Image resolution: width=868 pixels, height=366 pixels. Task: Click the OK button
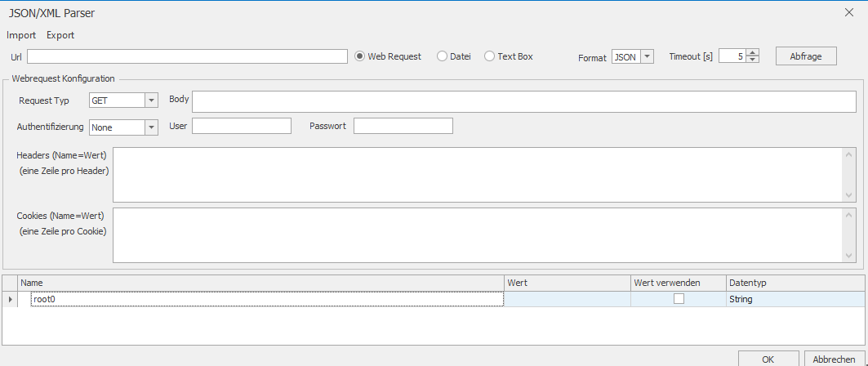pyautogui.click(x=768, y=359)
